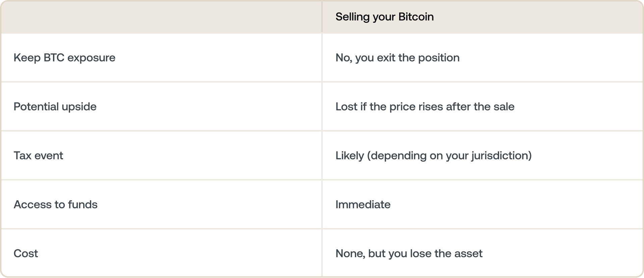Select the "Cost" row label
This screenshot has width=644, height=278.
click(x=26, y=254)
